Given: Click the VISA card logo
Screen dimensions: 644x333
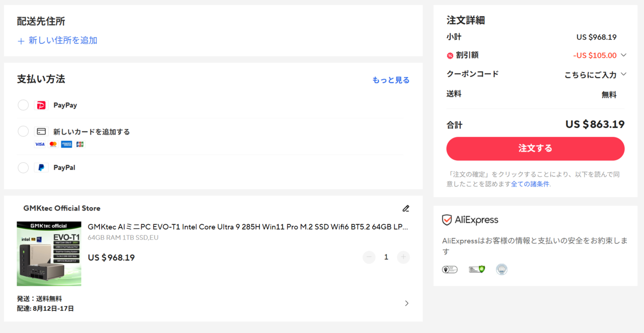Looking at the screenshot, I should [40, 144].
